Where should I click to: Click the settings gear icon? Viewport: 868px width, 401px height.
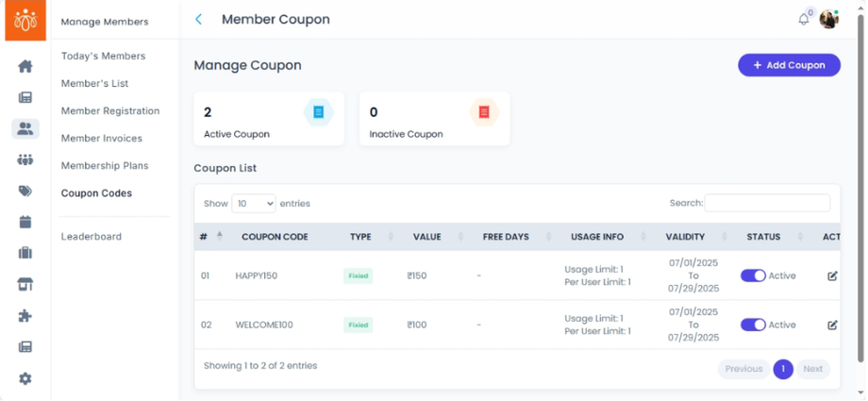pos(25,378)
